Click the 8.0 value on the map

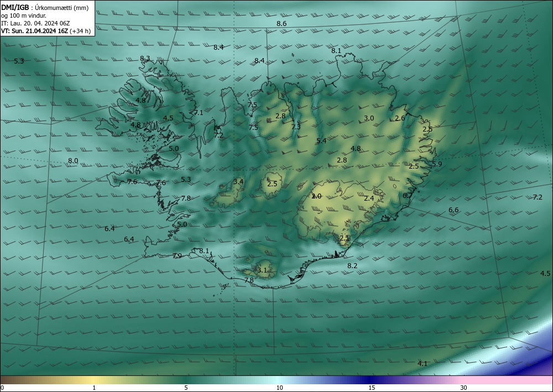[x=73, y=161]
